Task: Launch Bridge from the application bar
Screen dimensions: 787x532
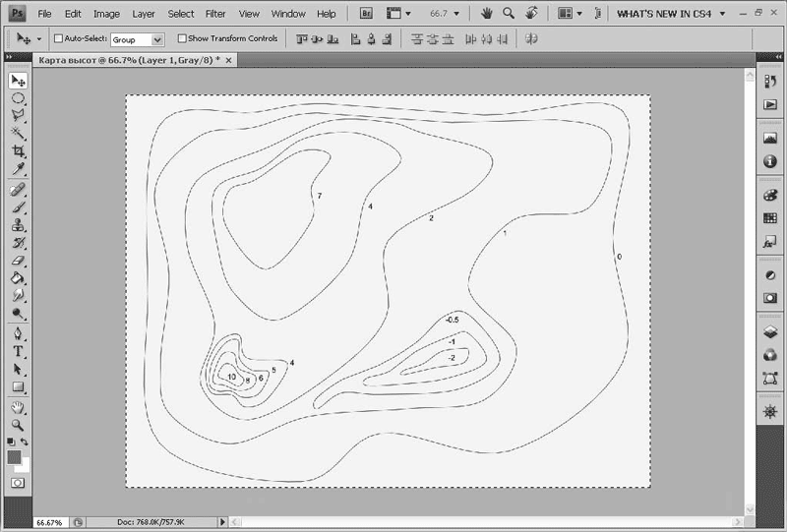Action: [366, 14]
